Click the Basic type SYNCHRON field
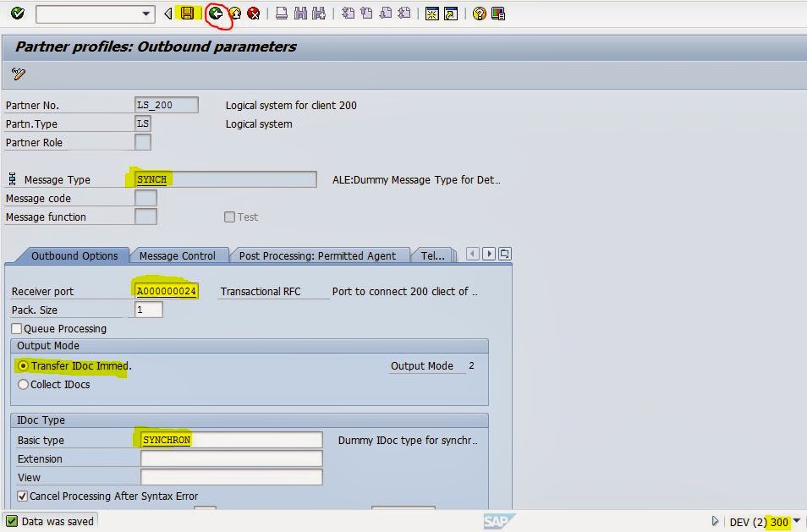Viewport: 807px width, 532px height. click(232, 440)
